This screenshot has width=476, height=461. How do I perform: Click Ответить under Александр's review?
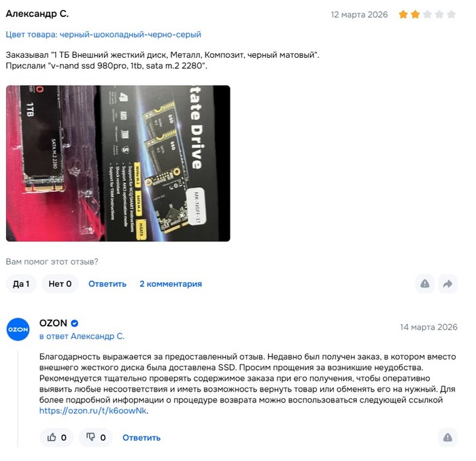coord(107,284)
